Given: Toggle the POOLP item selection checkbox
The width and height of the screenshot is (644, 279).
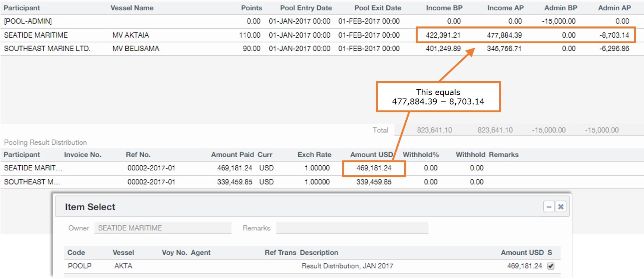Looking at the screenshot, I should click(551, 266).
